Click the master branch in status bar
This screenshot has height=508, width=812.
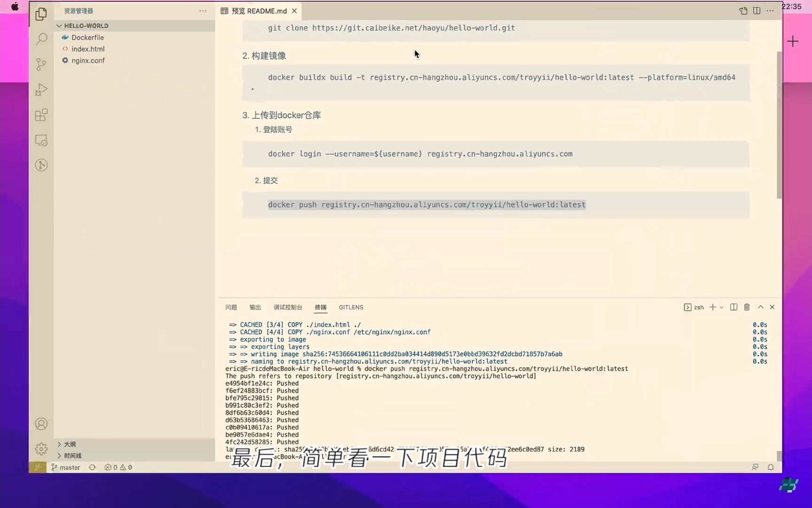pos(65,467)
